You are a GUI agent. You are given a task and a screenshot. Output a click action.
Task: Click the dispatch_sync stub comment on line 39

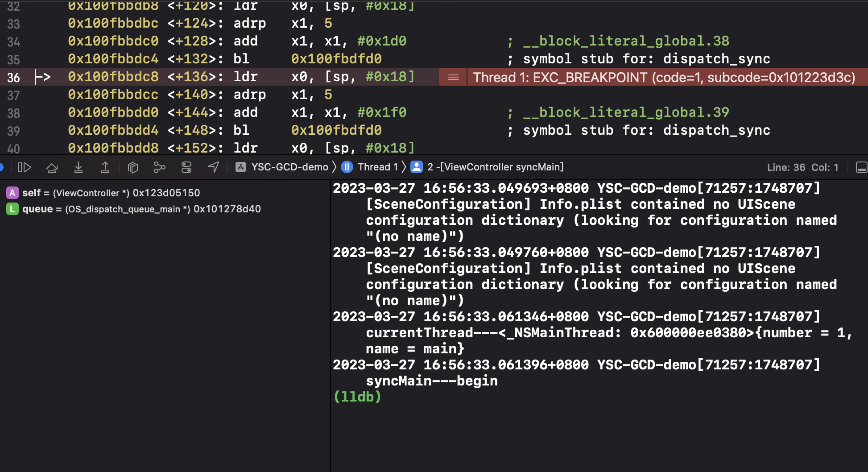tap(646, 130)
